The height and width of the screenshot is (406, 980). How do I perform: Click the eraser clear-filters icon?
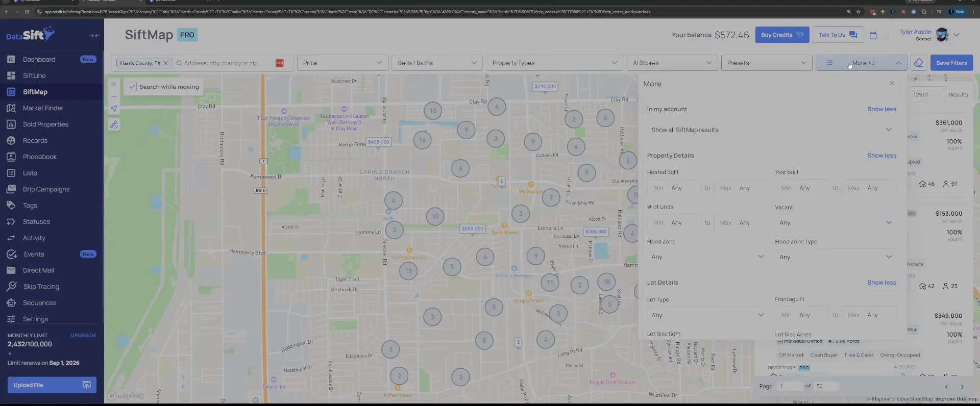(x=919, y=63)
